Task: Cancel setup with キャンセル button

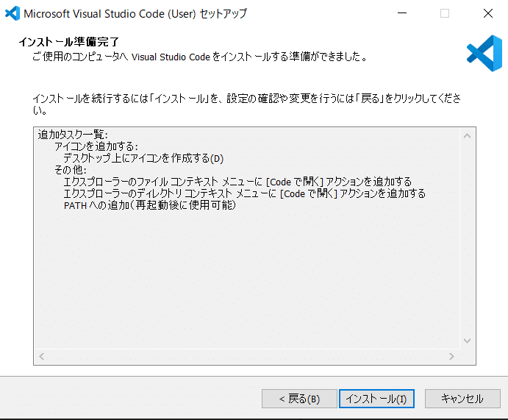Action: click(462, 399)
